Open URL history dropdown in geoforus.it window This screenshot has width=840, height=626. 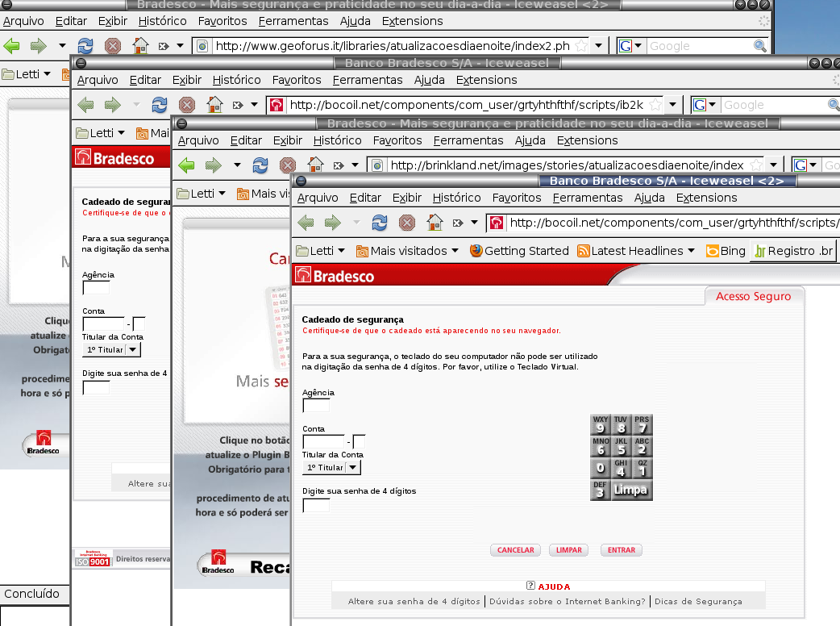599,46
